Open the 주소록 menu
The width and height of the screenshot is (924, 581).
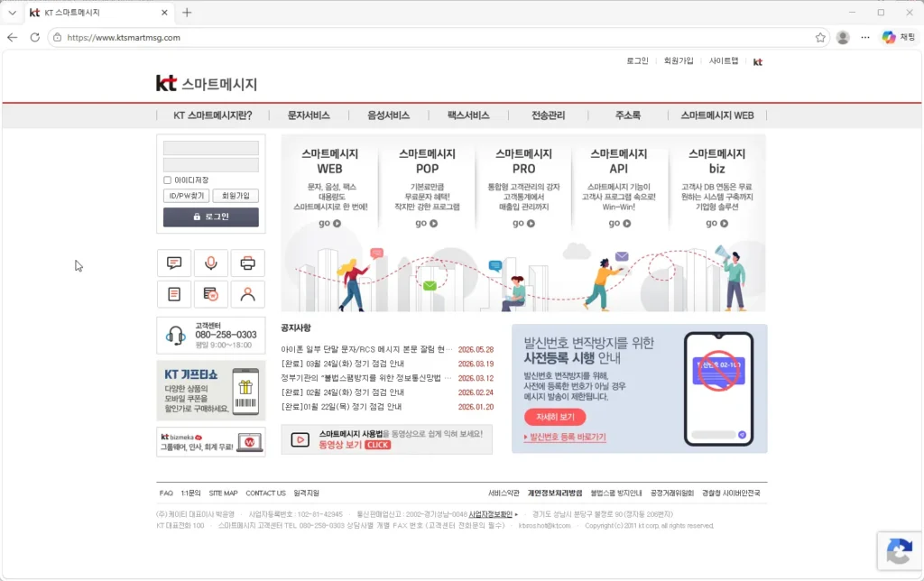628,115
